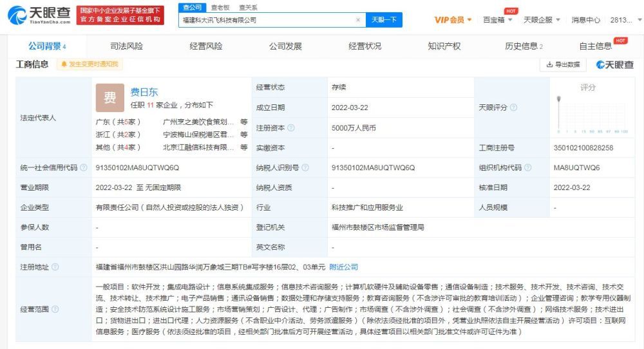Click the TianYanCha logo
The image size is (644, 349).
click(39, 15)
